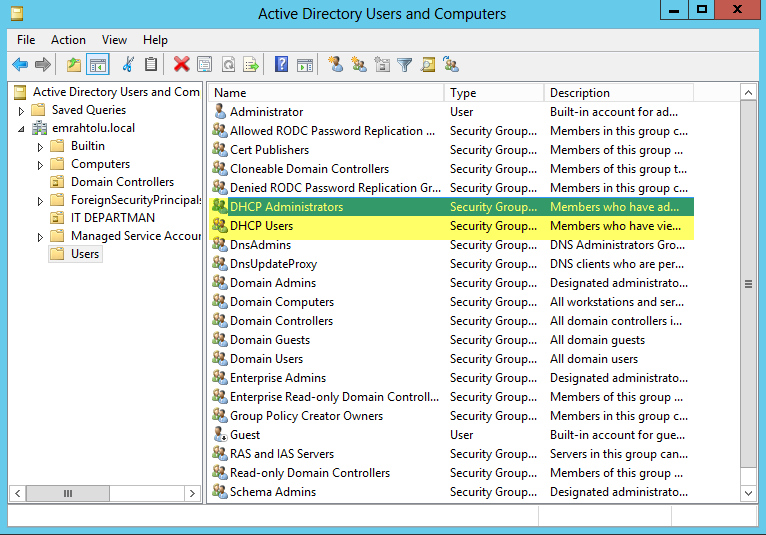
Task: Click the emrahtolu.local domain icon
Action: point(39,128)
